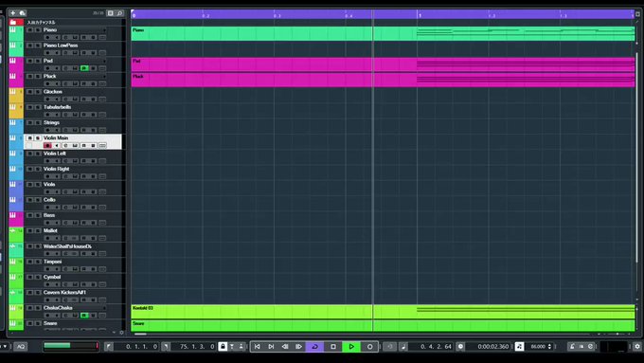Enable monitor on Violin Main track
Screen dimensions: 644x363
[x=57, y=146]
